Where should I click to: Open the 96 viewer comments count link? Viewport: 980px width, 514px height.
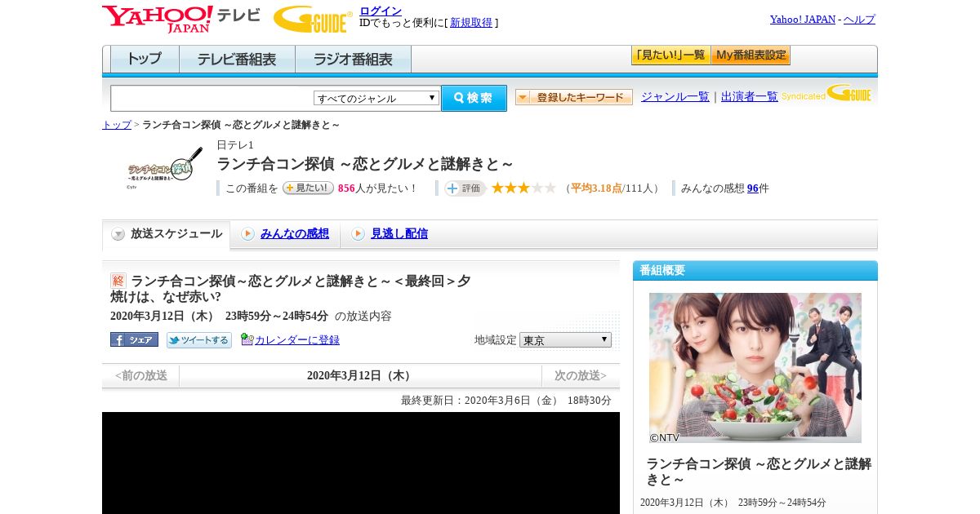753,188
